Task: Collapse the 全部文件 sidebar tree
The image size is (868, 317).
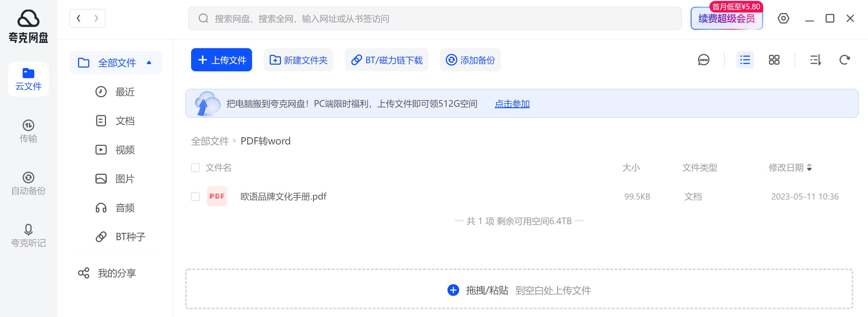Action: [x=149, y=62]
